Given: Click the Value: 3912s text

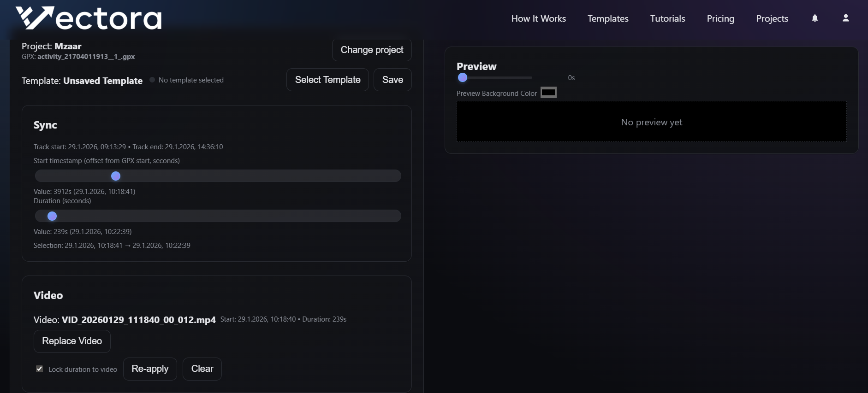Looking at the screenshot, I should (x=84, y=192).
